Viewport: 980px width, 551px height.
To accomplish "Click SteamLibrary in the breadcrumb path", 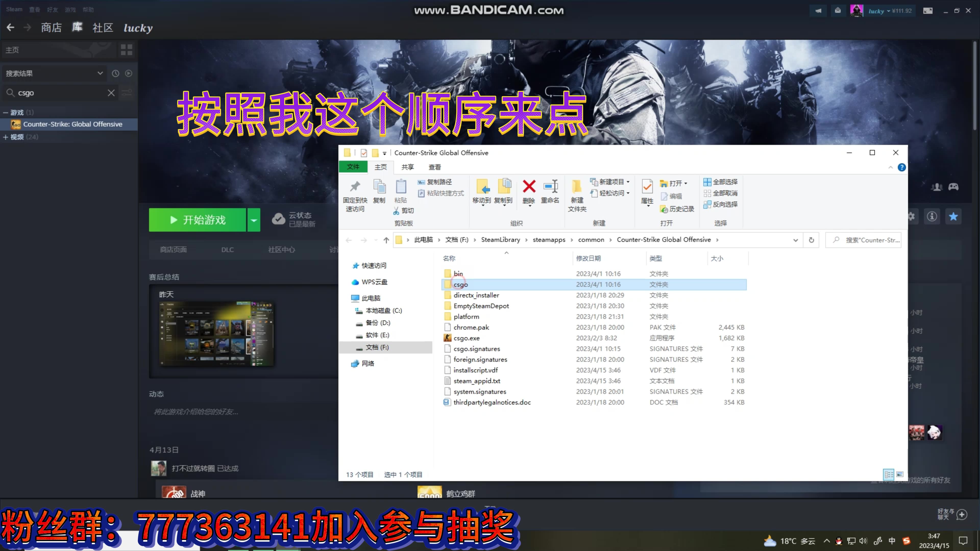I will (x=500, y=240).
